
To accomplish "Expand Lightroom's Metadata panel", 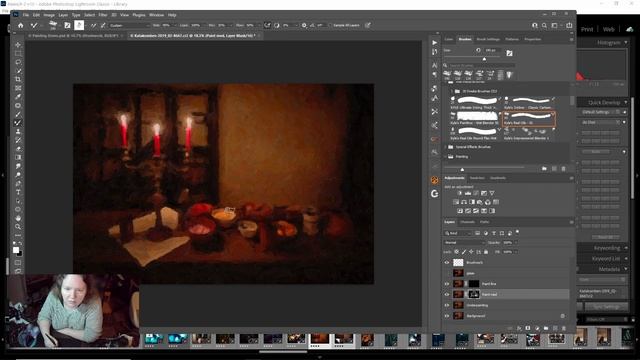I will pyautogui.click(x=626, y=269).
